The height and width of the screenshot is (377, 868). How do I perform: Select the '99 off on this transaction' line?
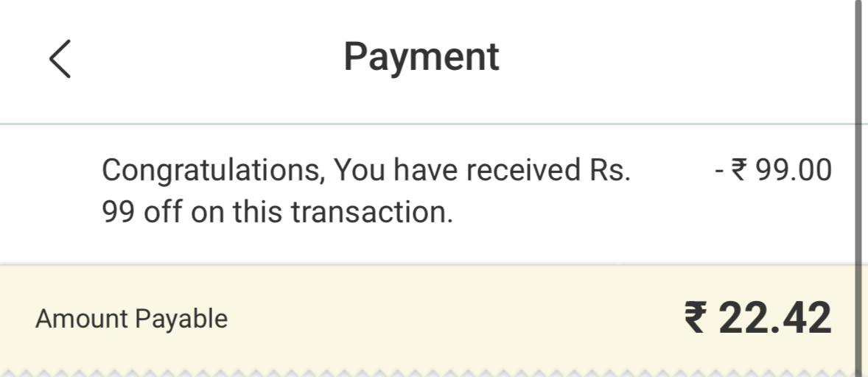(x=277, y=213)
